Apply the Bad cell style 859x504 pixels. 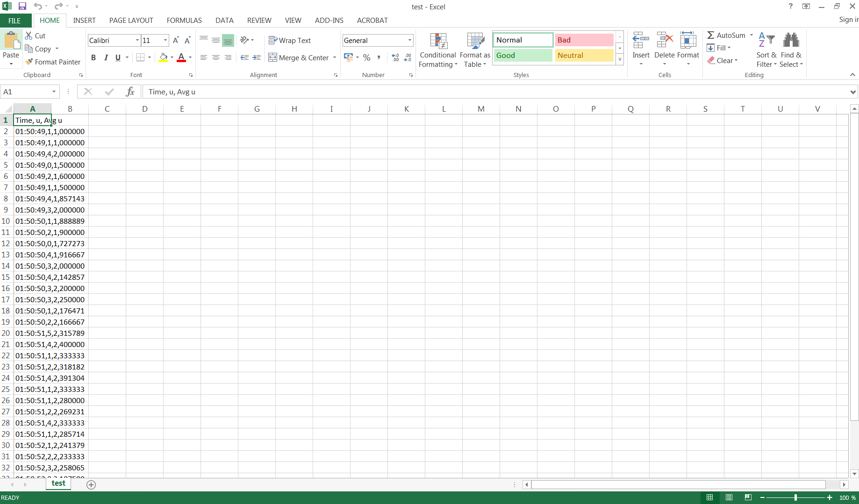tap(584, 40)
